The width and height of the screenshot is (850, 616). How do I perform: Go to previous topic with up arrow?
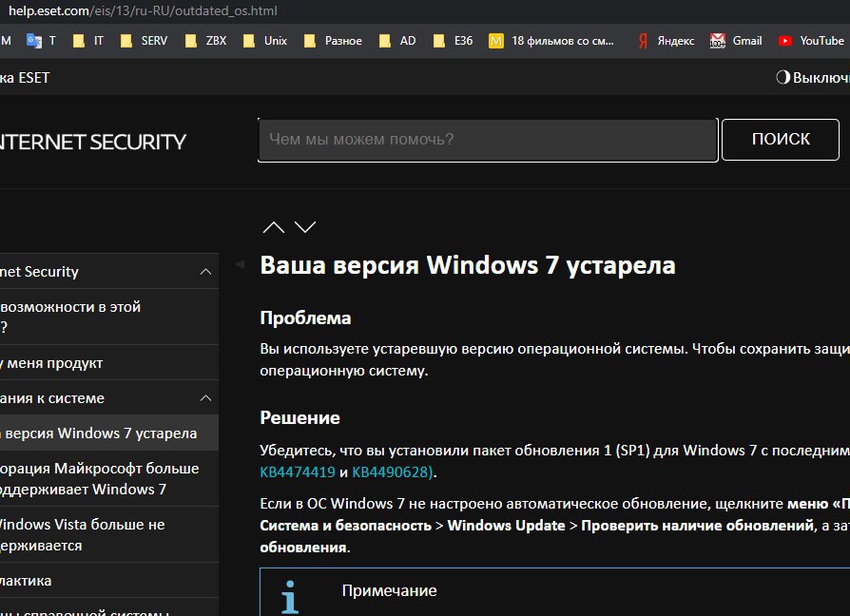pyautogui.click(x=274, y=227)
